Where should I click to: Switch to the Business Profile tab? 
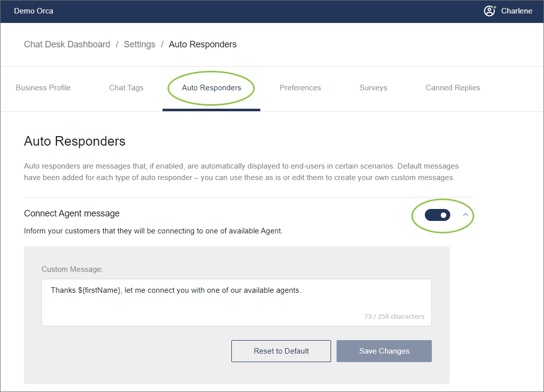point(43,88)
